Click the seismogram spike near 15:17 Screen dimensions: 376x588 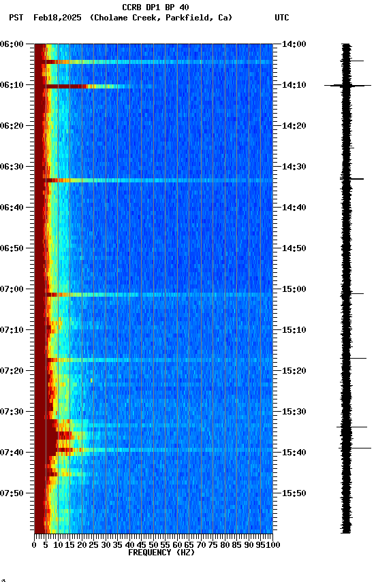point(353,359)
